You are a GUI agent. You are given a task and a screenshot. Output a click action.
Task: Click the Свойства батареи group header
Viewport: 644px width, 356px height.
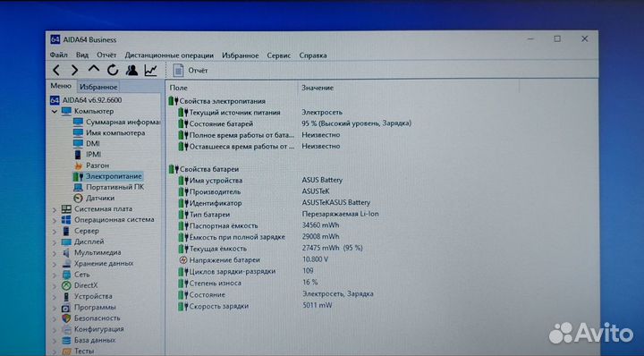point(204,169)
